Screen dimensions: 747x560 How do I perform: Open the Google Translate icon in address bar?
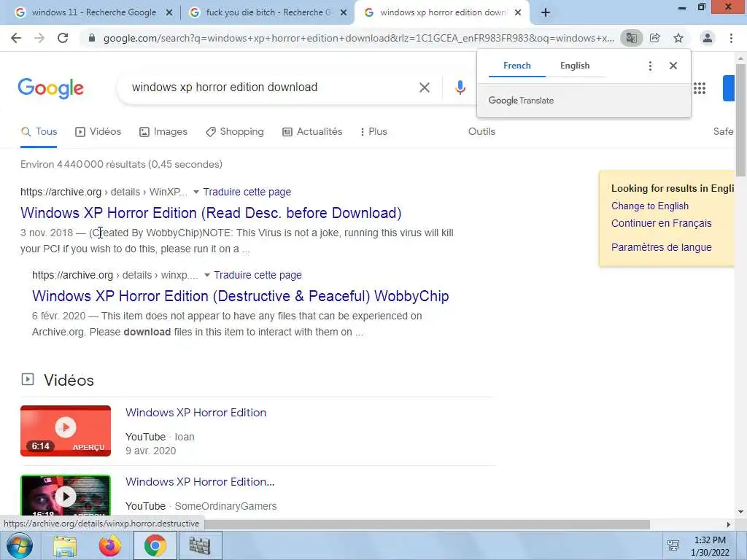point(631,38)
